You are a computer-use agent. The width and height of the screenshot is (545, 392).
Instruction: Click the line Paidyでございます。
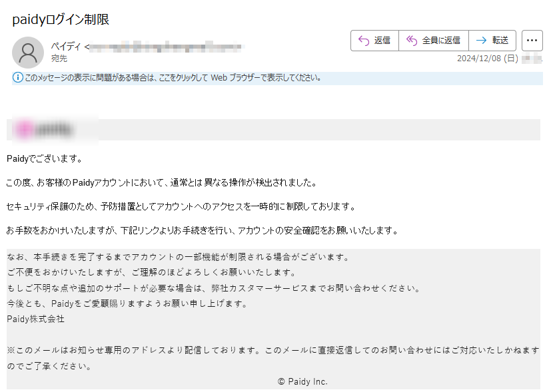pyautogui.click(x=45, y=158)
